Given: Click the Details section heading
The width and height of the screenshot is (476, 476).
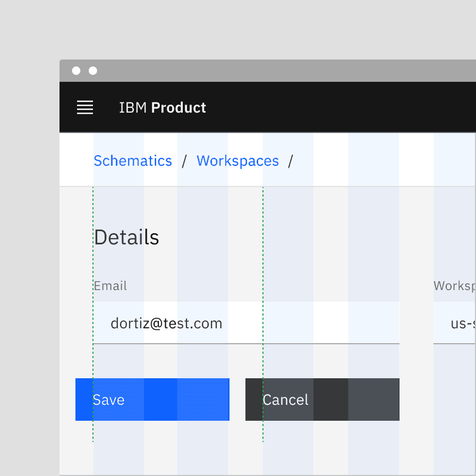Looking at the screenshot, I should [x=126, y=237].
